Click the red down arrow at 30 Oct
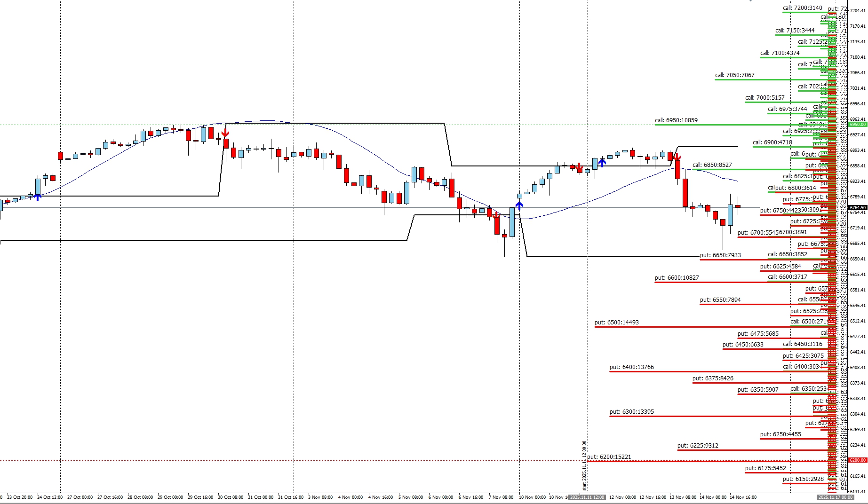 [x=225, y=133]
